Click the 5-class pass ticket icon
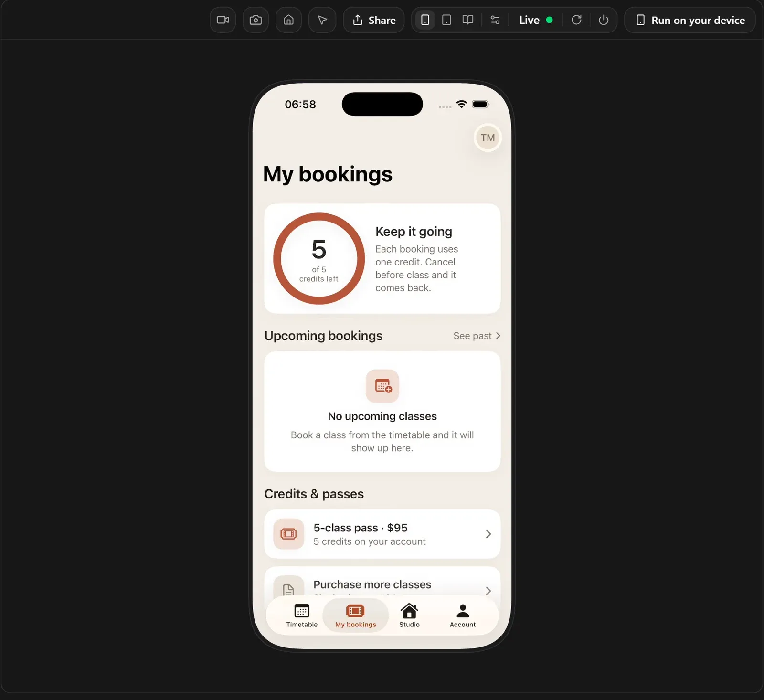Image resolution: width=764 pixels, height=700 pixels. click(x=288, y=534)
